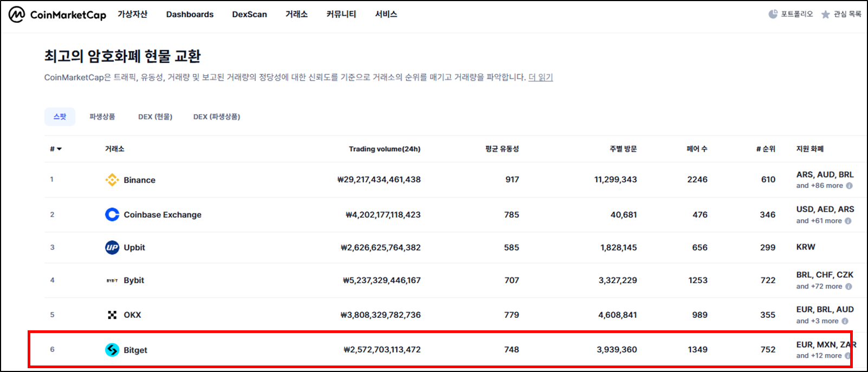Click Binance volume ₩29,217,434,461,438
Viewport: 868px width, 372px height.
379,180
